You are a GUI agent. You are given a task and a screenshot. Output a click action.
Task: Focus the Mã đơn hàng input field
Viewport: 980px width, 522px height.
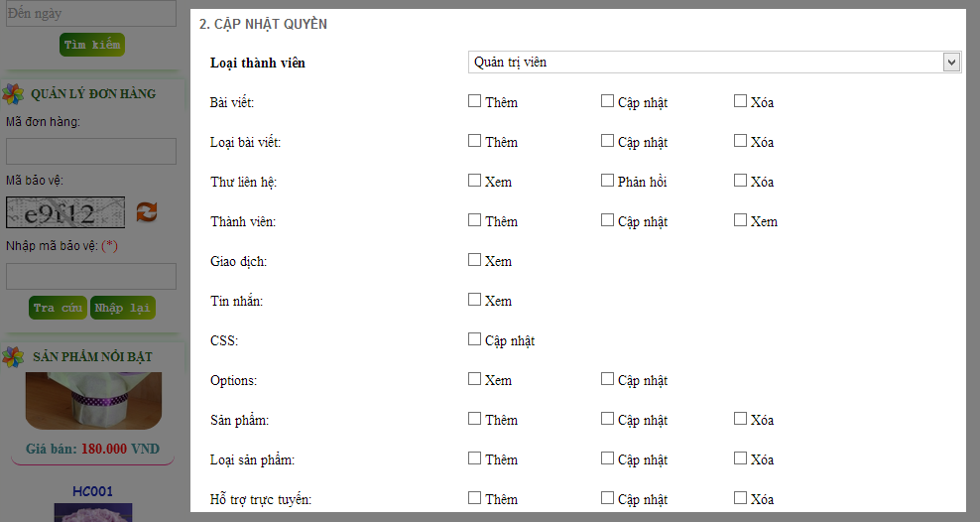point(91,151)
